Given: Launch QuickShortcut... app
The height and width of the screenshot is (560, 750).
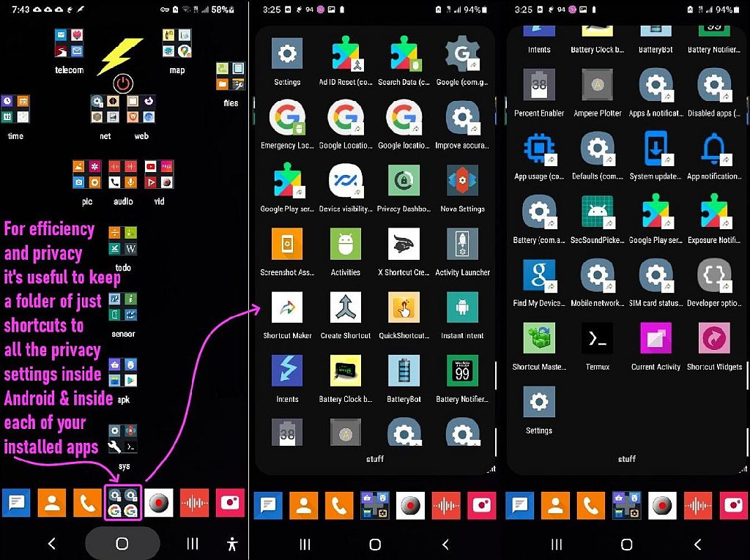Looking at the screenshot, I should click(x=404, y=307).
